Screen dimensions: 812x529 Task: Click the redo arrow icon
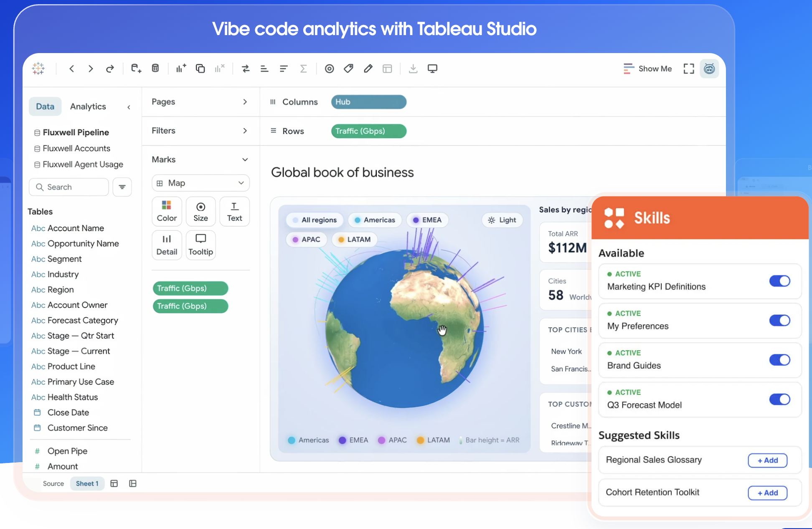coord(110,69)
